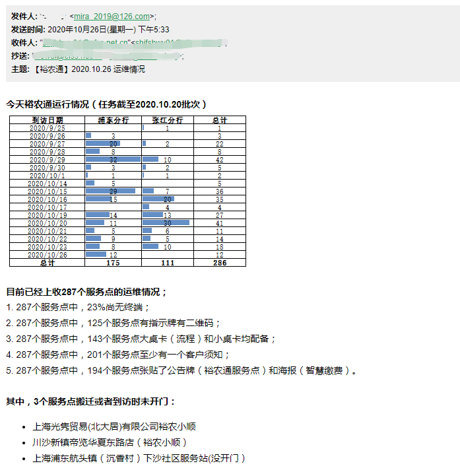
Task: Select the date cell 2020/10/16
Action: coord(48,199)
